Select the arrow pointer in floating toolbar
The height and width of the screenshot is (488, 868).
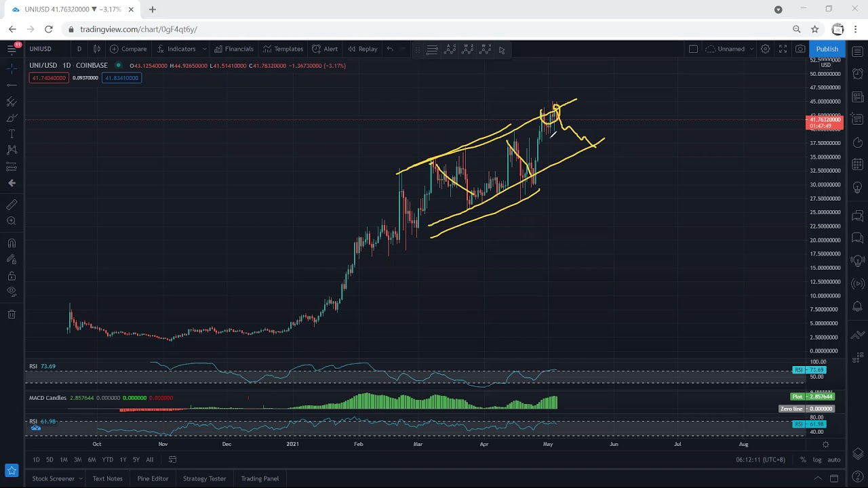click(x=502, y=49)
